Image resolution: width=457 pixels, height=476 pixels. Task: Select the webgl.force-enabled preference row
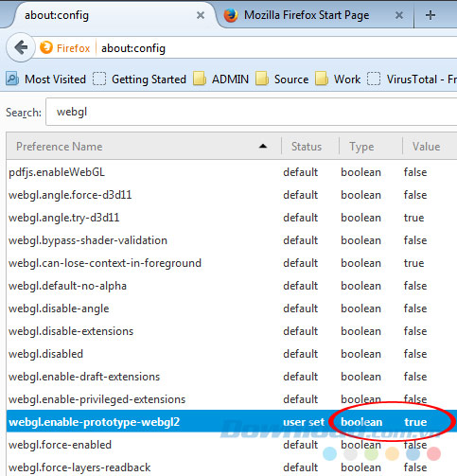point(232,445)
